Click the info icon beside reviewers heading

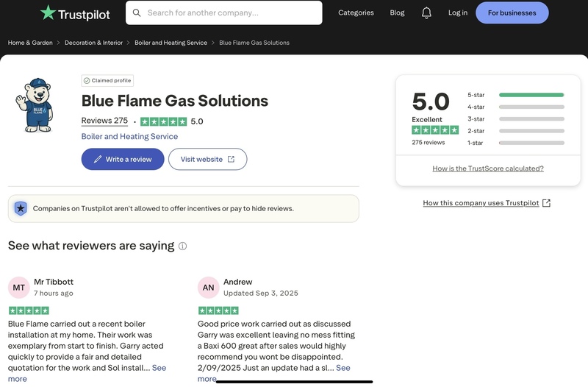click(x=183, y=246)
